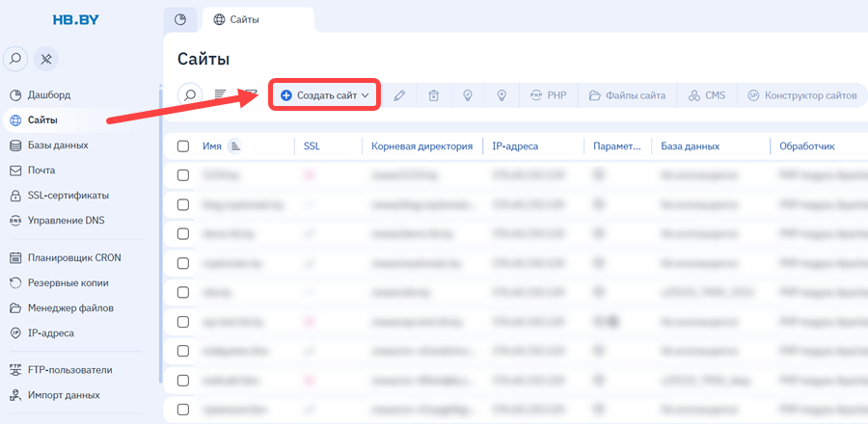Click the IP badge icon in sidebar

coord(15,333)
